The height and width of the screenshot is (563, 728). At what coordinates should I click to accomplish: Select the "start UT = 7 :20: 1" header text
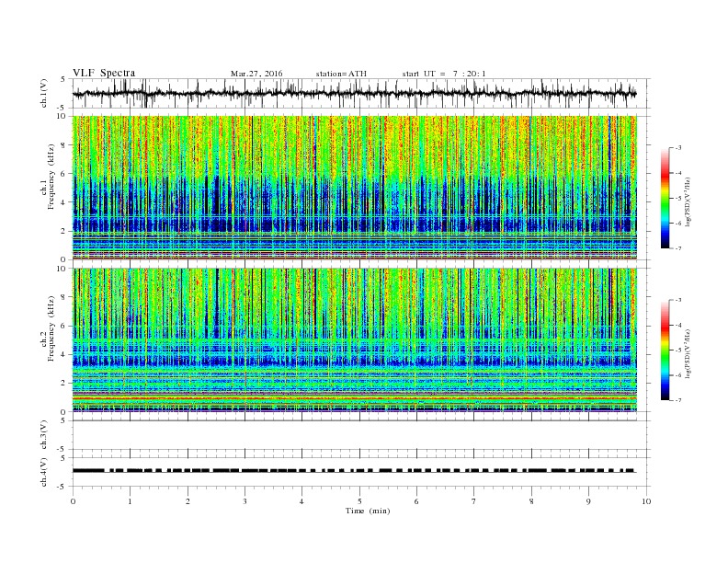[x=444, y=74]
